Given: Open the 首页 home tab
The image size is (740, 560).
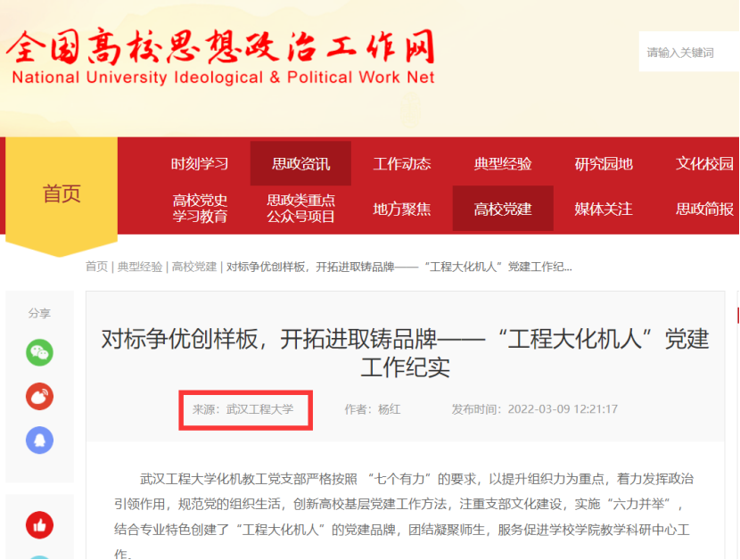Looking at the screenshot, I should pyautogui.click(x=62, y=194).
